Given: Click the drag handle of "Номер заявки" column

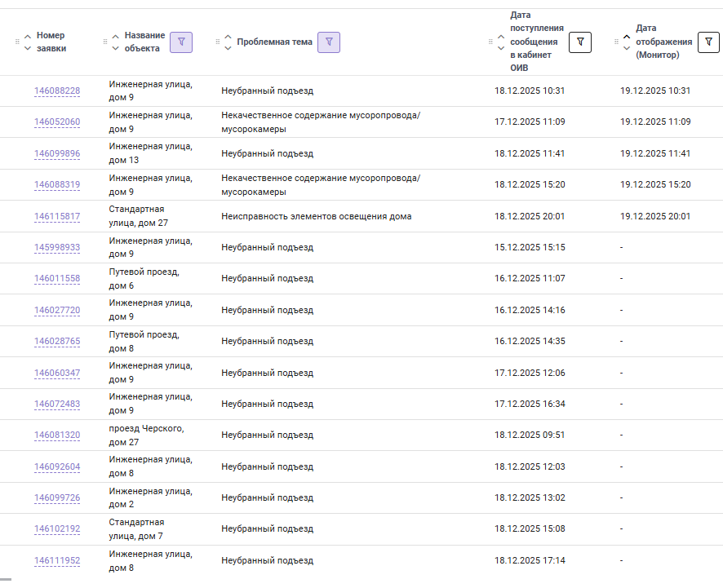Looking at the screenshot, I should click(17, 42).
